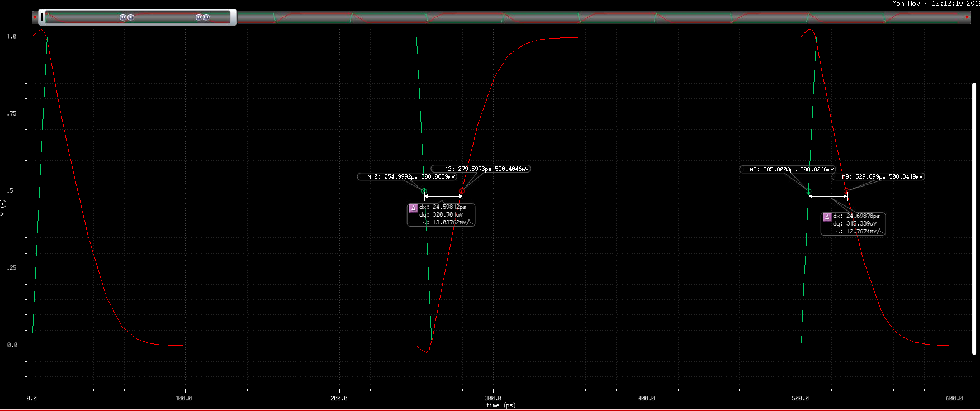Select the red M12 marker point
This screenshot has height=411, width=980.
pos(461,192)
